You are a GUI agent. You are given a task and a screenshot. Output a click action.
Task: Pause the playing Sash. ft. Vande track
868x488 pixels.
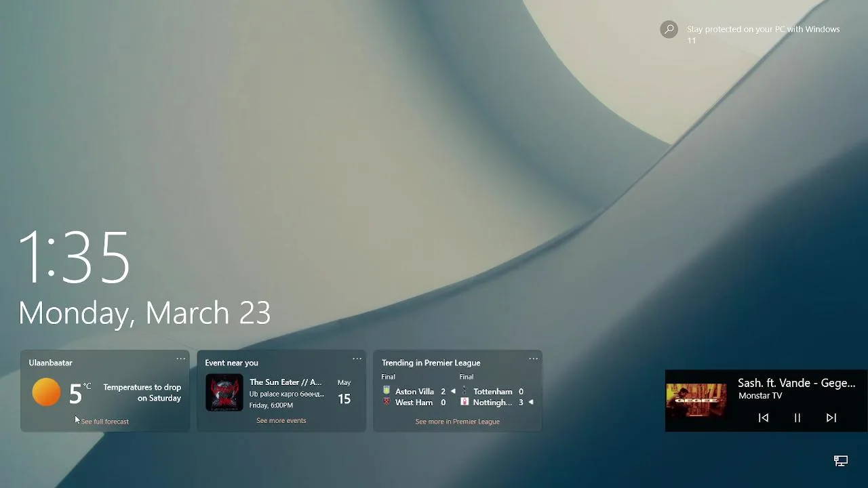(x=797, y=418)
